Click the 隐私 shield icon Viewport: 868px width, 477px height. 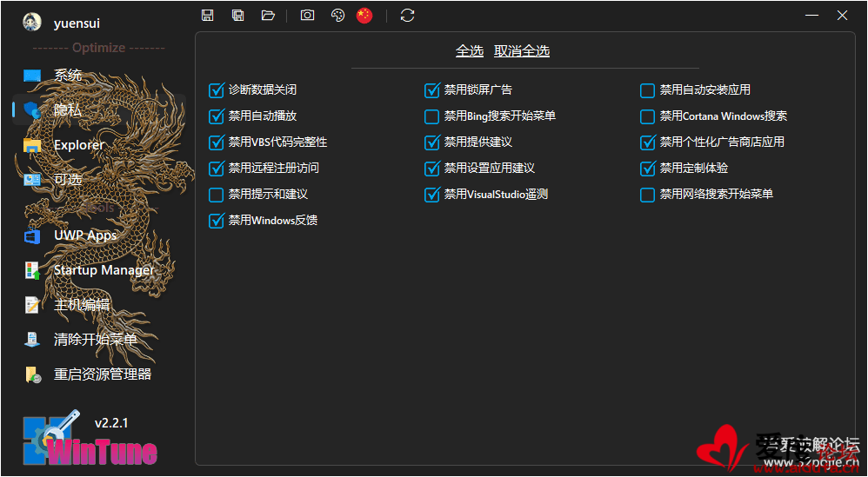(x=32, y=110)
